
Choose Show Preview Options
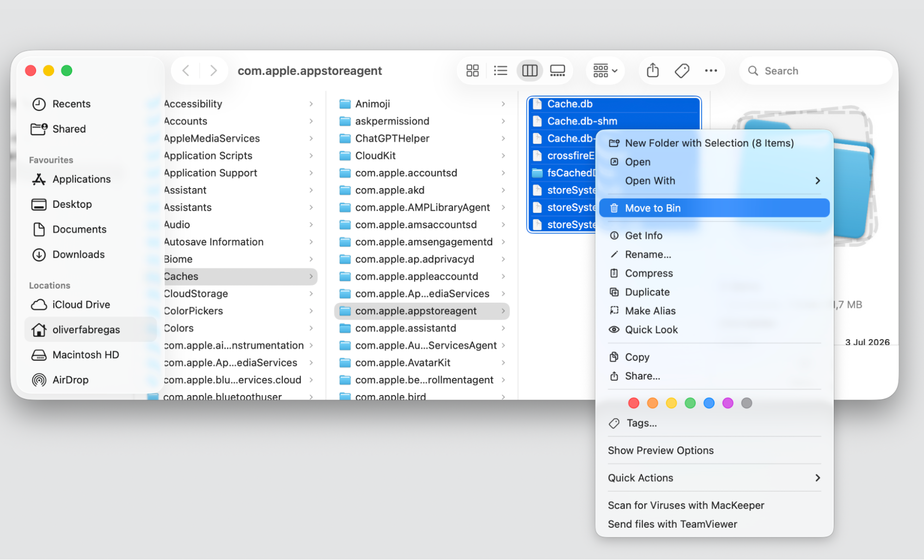pos(714,450)
